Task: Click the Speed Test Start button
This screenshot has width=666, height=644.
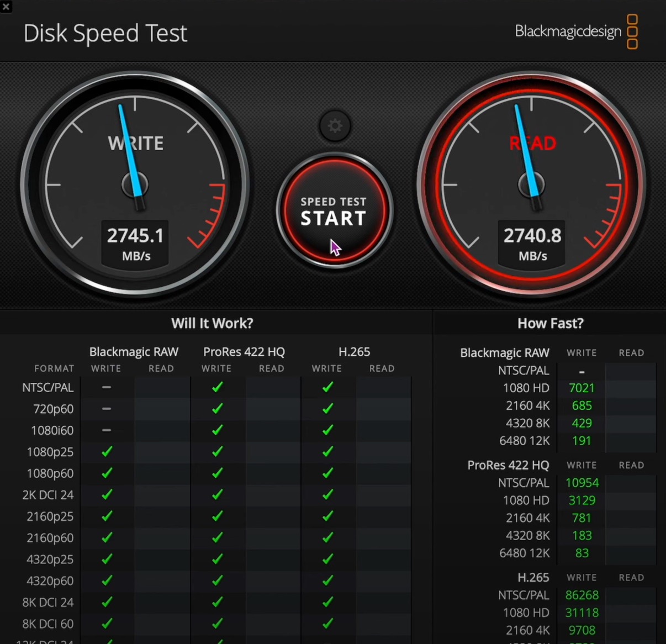Action: (334, 210)
